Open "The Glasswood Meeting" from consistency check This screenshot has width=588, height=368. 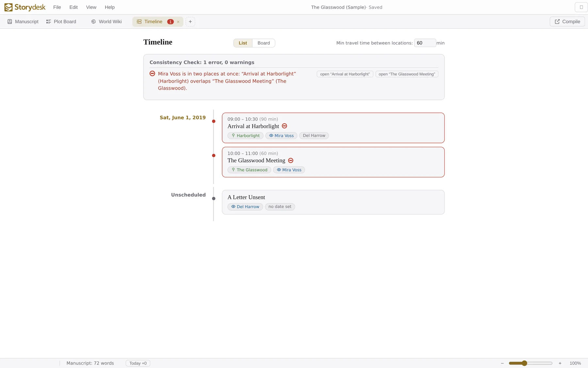[x=407, y=74]
